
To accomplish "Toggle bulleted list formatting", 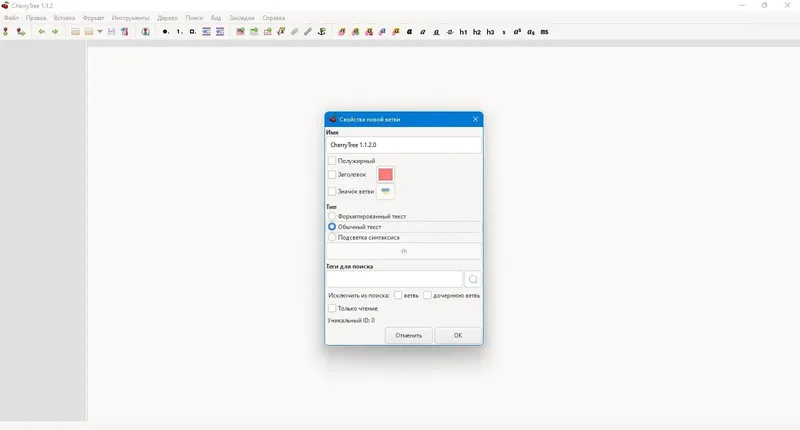I will pos(165,32).
